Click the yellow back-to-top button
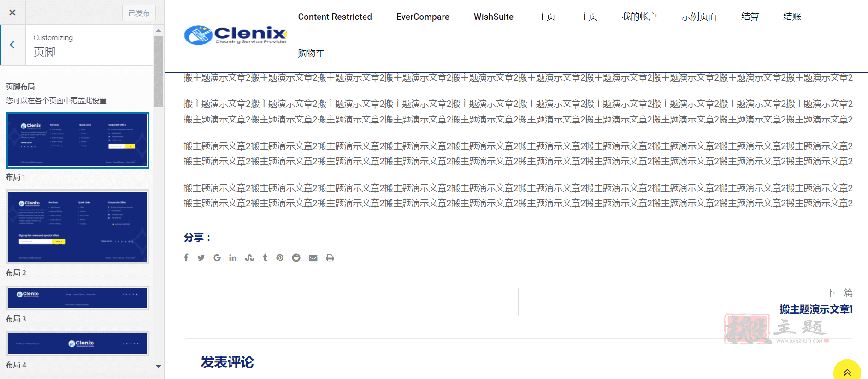 point(847,370)
